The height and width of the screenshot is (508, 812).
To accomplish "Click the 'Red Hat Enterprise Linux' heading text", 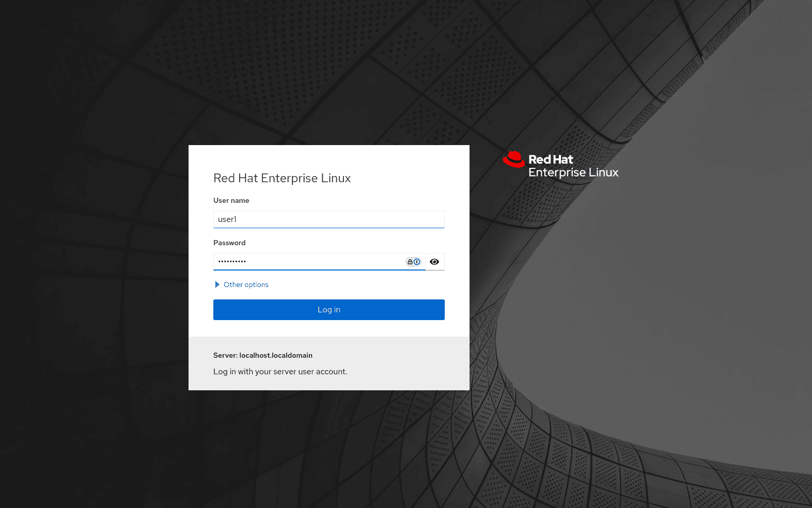I will tap(282, 178).
